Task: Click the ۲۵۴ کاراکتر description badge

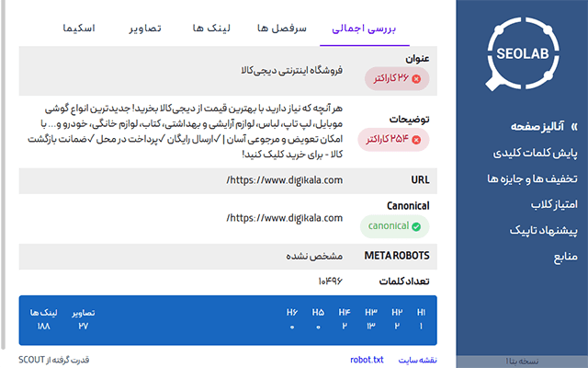Action: click(393, 140)
